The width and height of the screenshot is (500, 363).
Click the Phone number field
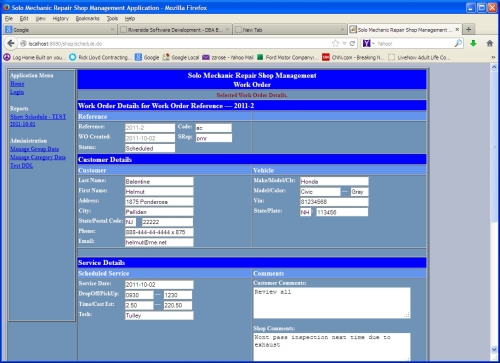click(x=159, y=232)
